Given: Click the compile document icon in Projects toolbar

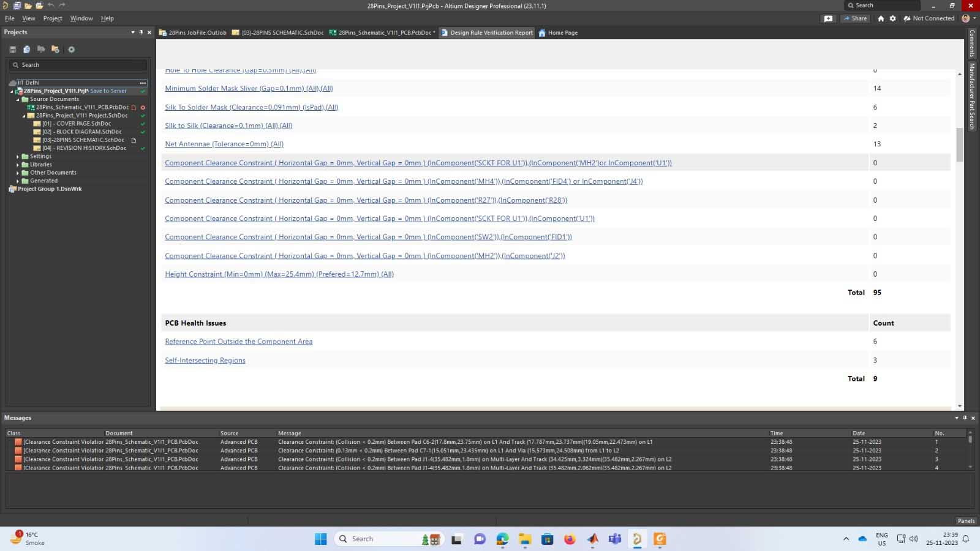Looking at the screenshot, I should coord(26,50).
